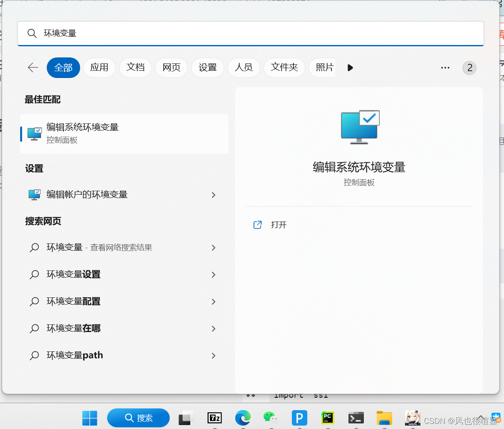Image resolution: width=504 pixels, height=429 pixels.
Task: Open 7-Zip from the taskbar
Action: 214,419
